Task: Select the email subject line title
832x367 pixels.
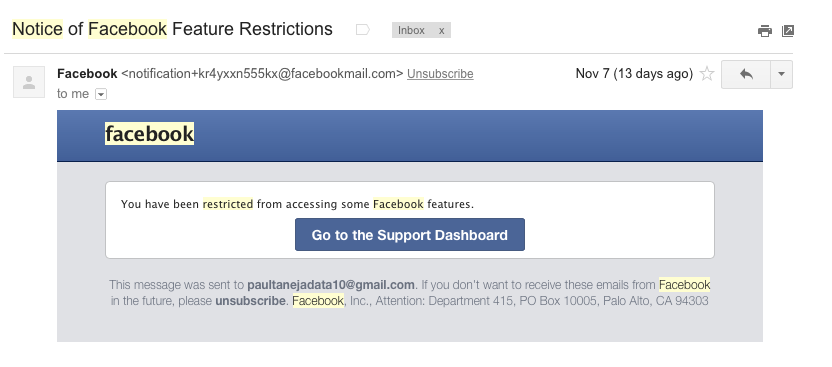Action: pos(172,29)
